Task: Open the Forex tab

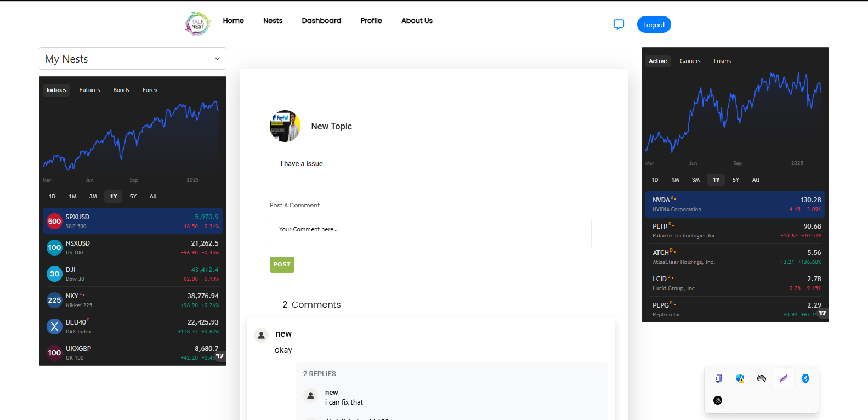Action: [x=150, y=90]
